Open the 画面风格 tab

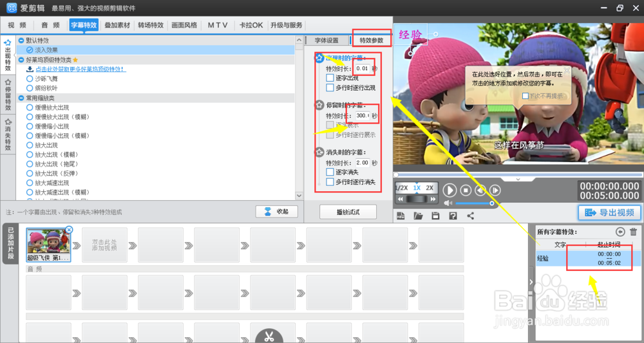[184, 25]
